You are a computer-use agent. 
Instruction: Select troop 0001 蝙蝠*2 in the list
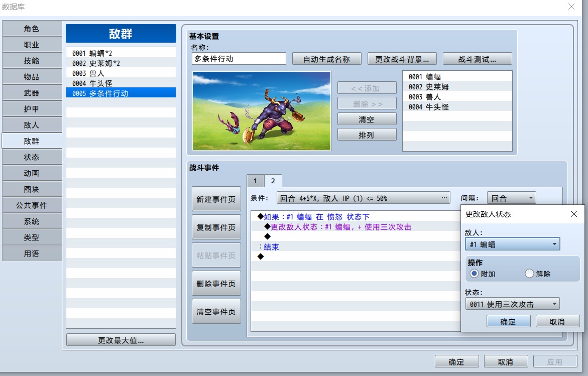(121, 53)
